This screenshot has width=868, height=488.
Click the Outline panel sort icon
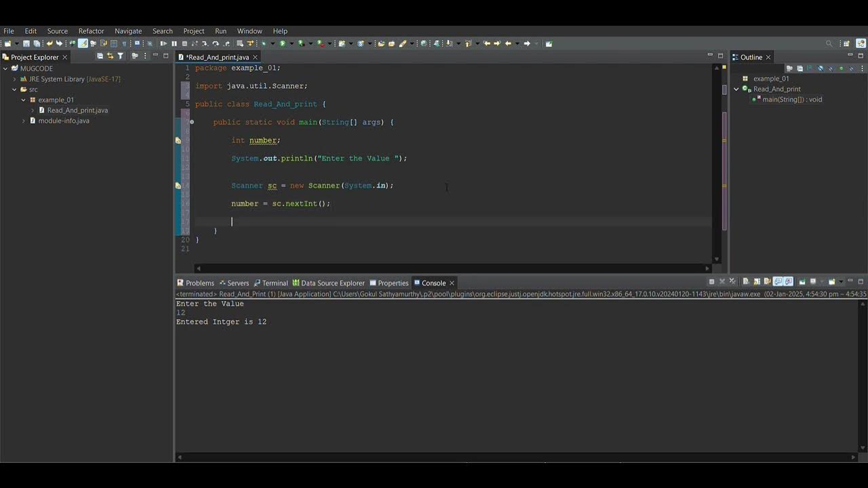point(810,68)
